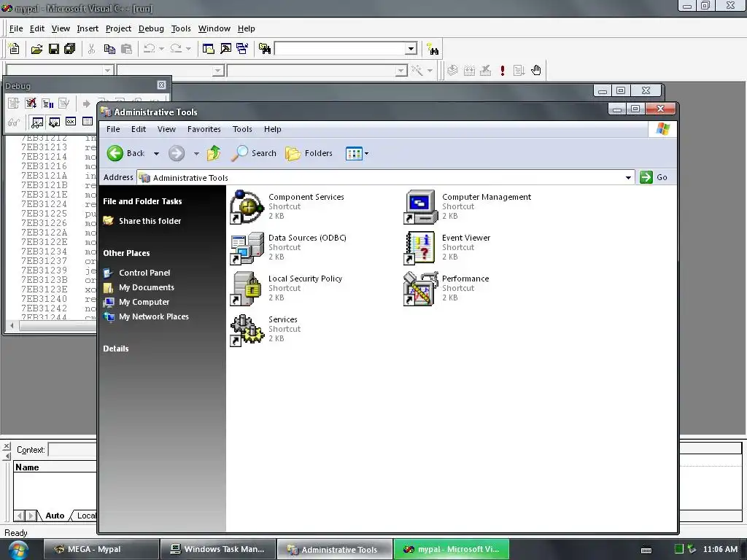This screenshot has width=747, height=560.
Task: Click the Go icon beside the breakpoint hand
Action: tap(519, 71)
